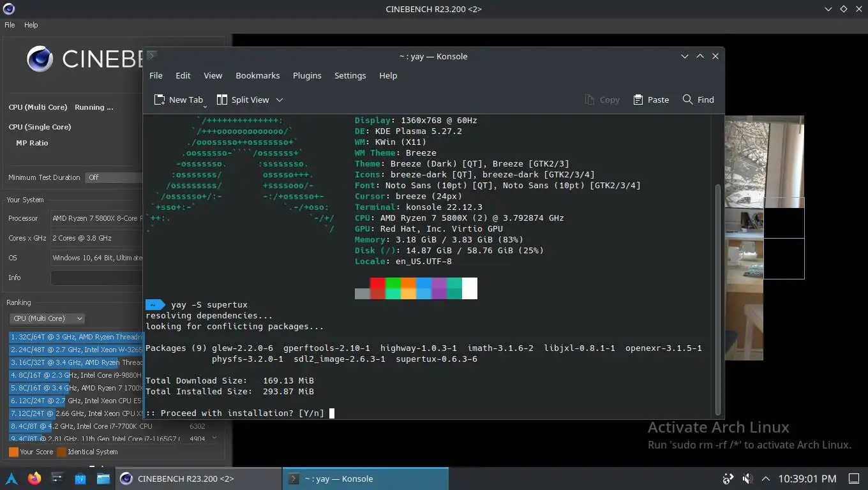The height and width of the screenshot is (490, 868).
Task: Select ranking row 2. 24C/48T Intel Xeon W
Action: [x=76, y=350]
